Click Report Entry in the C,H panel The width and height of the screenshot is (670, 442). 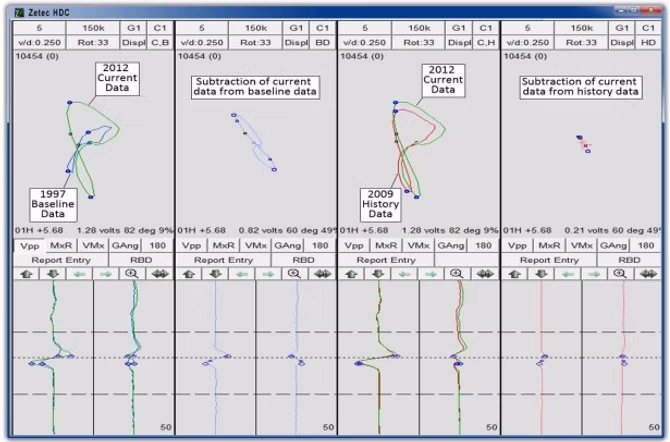386,260
